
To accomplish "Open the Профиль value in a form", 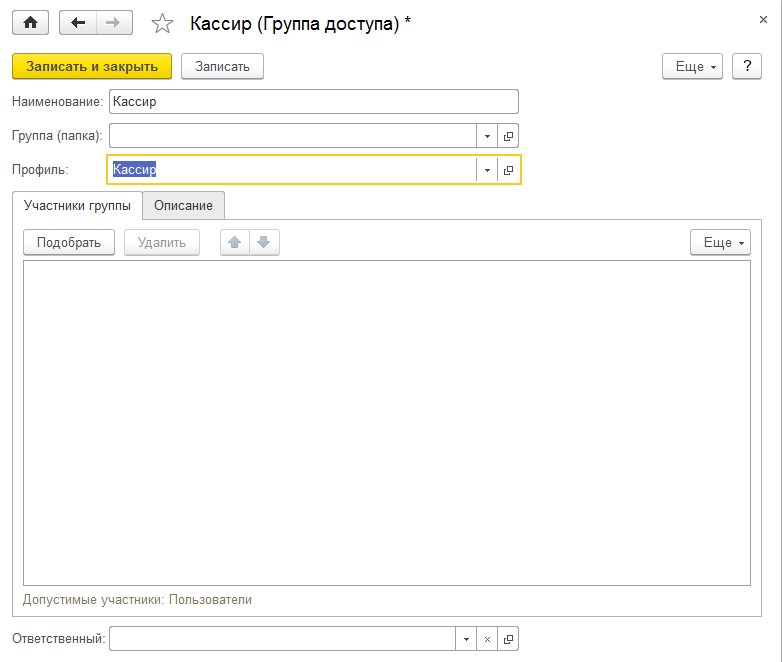I will 508,170.
